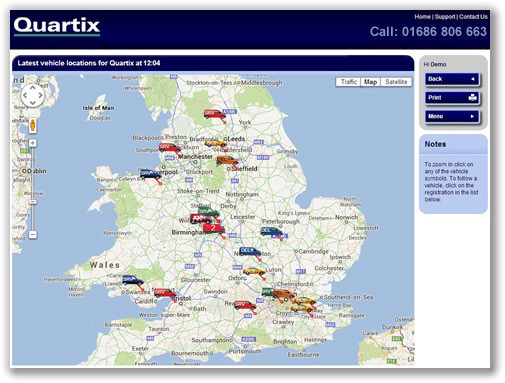This screenshot has width=505, height=383.
Task: Click the map zoom slider handle
Action: tap(32, 202)
